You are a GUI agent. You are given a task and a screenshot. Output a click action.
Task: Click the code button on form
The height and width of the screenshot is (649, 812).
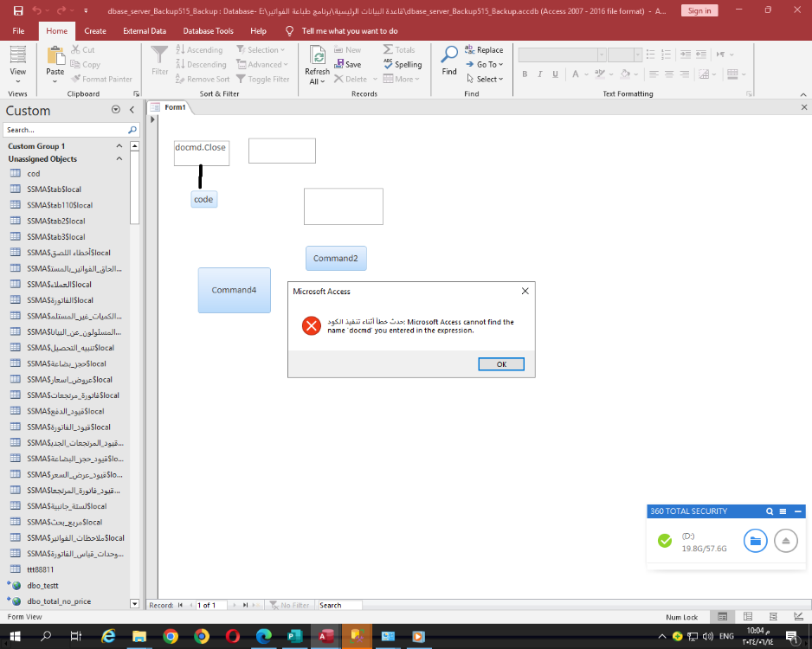[x=203, y=199]
